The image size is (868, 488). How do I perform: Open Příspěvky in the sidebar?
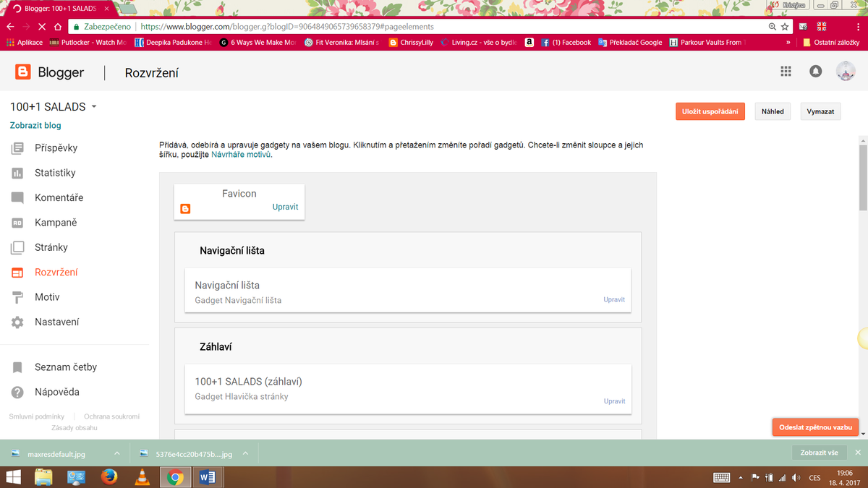pos(56,148)
